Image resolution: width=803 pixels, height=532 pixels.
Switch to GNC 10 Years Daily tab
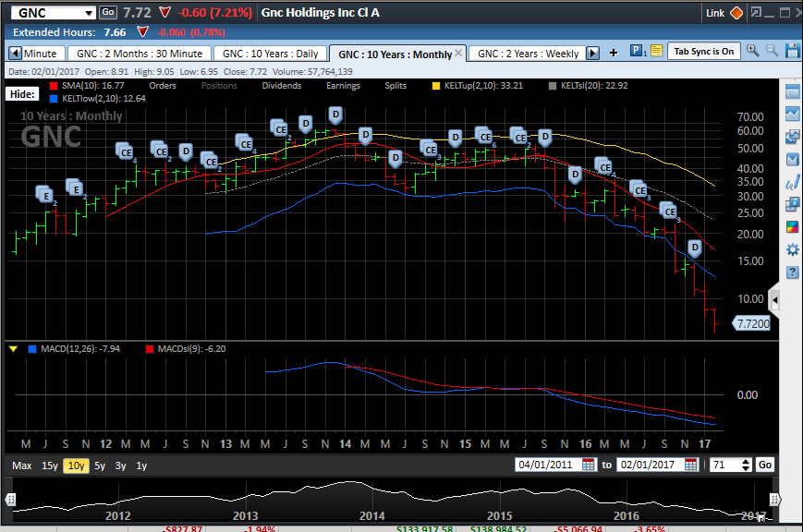[x=271, y=54]
